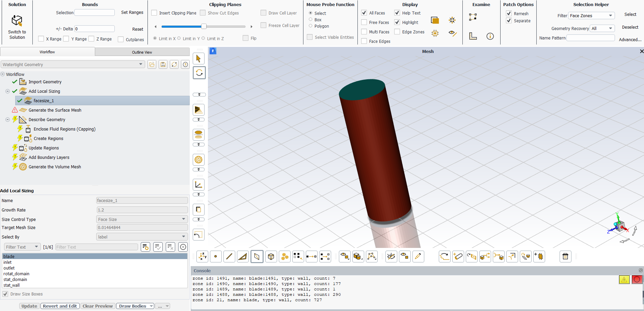This screenshot has width=644, height=311.
Task: Click the save workflow floppy disk icon
Action: 163,64
